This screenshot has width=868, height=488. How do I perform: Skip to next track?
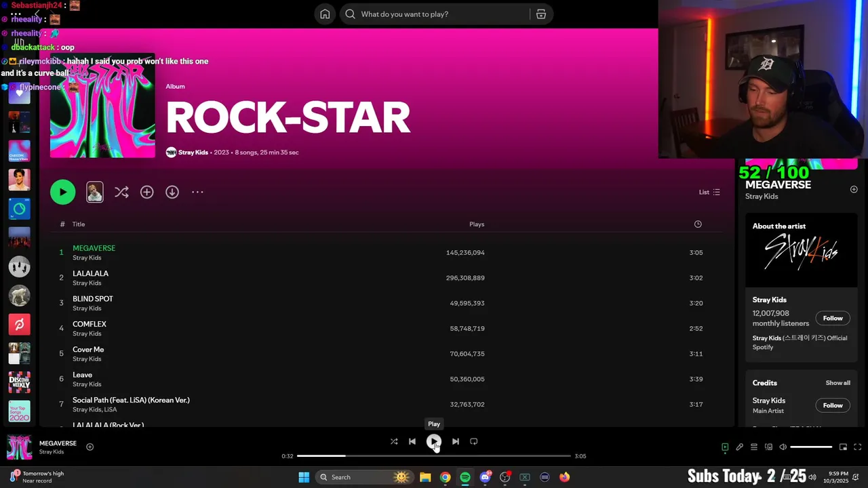(x=456, y=441)
